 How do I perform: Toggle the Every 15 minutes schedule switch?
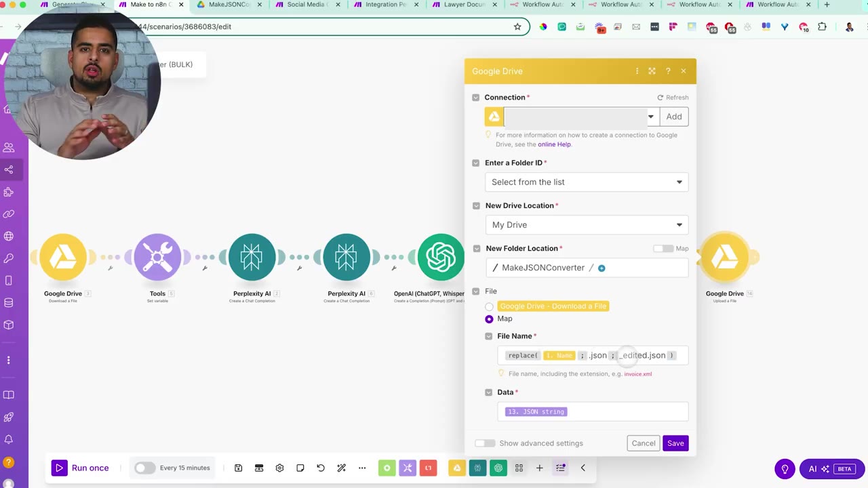pos(144,468)
